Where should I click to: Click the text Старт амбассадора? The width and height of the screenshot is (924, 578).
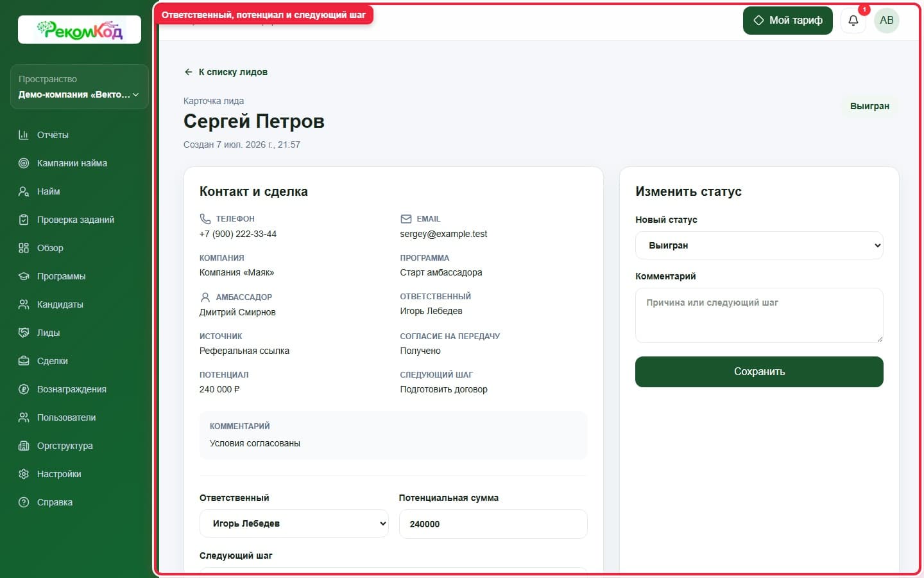[441, 272]
